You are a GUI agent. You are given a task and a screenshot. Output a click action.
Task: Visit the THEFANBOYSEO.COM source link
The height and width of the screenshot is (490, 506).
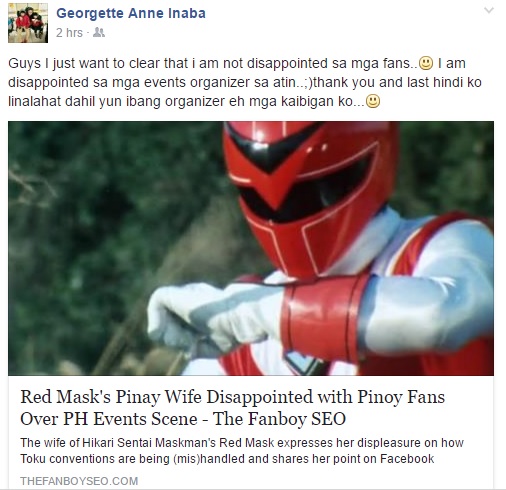click(x=79, y=481)
